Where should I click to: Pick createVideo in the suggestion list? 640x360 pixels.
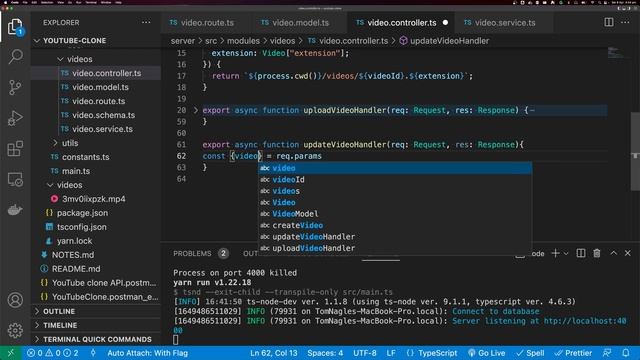[395, 225]
